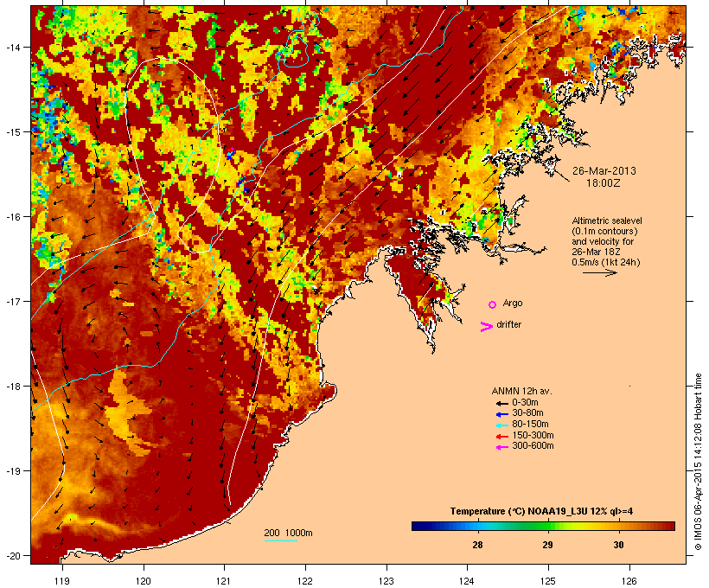This screenshot has height=588, width=709.
Task: Click the longitude axis label 122
Action: coord(305,581)
